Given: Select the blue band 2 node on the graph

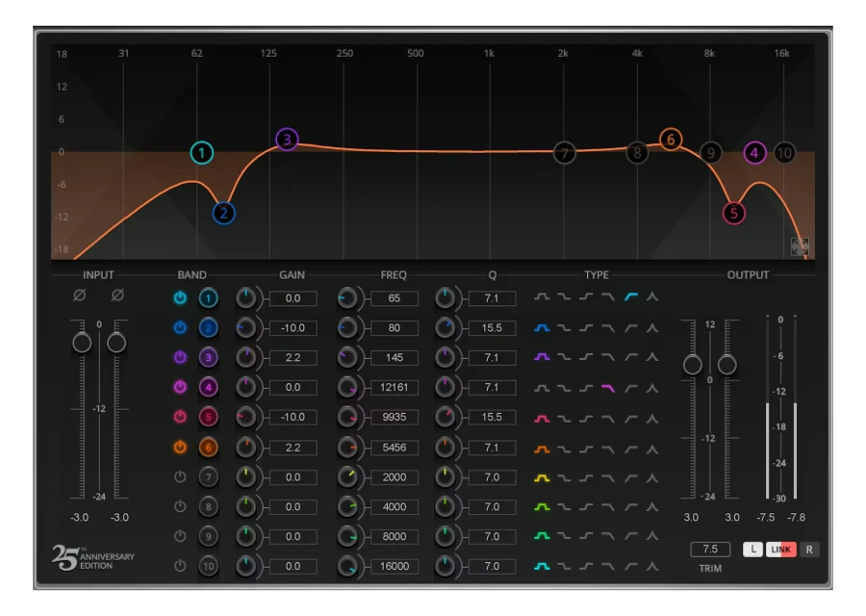Looking at the screenshot, I should tap(223, 213).
